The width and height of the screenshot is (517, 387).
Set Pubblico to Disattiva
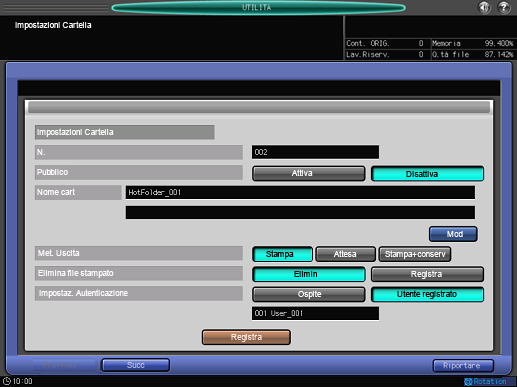(x=427, y=174)
